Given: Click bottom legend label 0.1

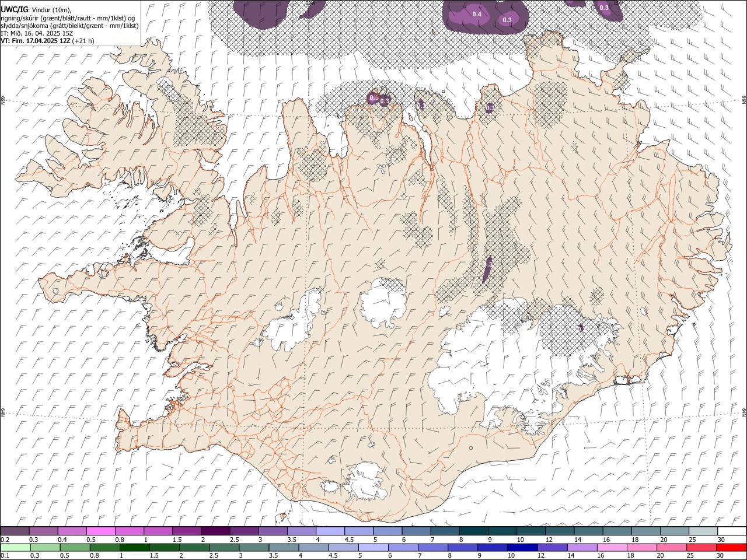Looking at the screenshot, I should [5, 556].
